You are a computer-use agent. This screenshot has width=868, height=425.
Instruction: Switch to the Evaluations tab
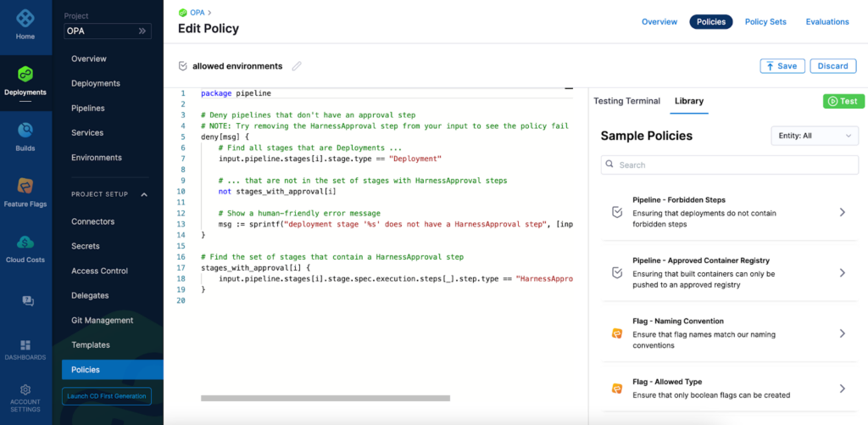point(827,21)
